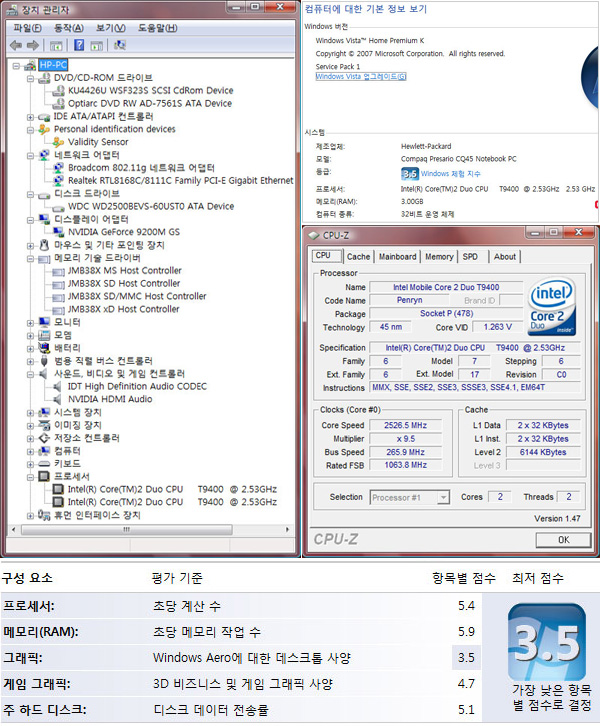The width and height of the screenshot is (600, 726).
Task: Click the NVIDIA HDMI Audio speaker icon
Action: (x=57, y=399)
